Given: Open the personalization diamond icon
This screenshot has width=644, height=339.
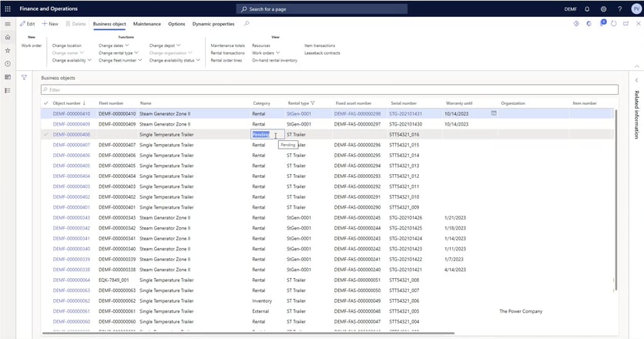Looking at the screenshot, I should pos(576,24).
